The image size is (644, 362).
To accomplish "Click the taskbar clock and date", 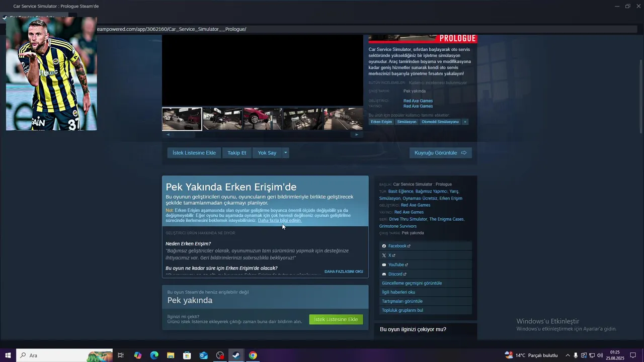I will point(615,355).
